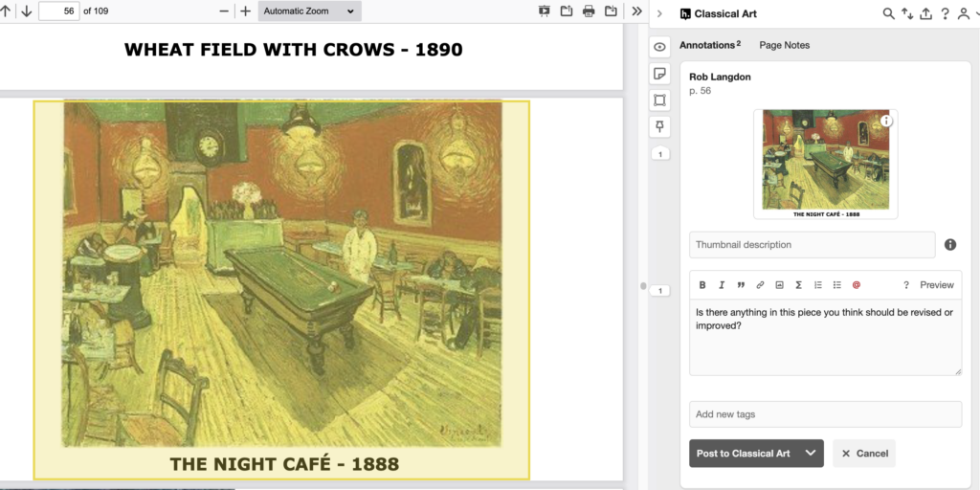Viewport: 980px width, 490px height.
Task: Download the PDF document
Action: [x=611, y=11]
